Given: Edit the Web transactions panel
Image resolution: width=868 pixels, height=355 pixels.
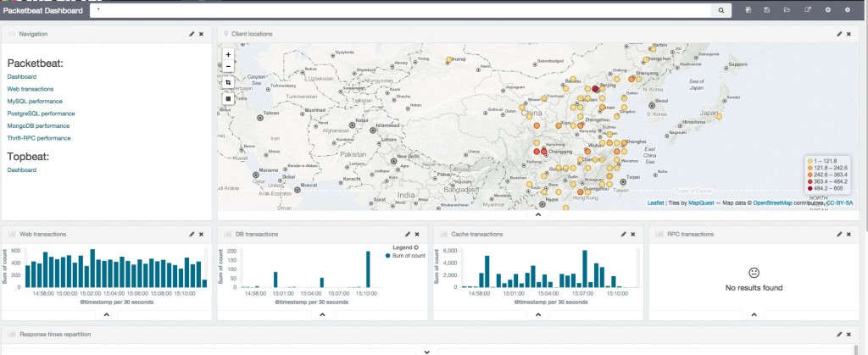Looking at the screenshot, I should (192, 235).
